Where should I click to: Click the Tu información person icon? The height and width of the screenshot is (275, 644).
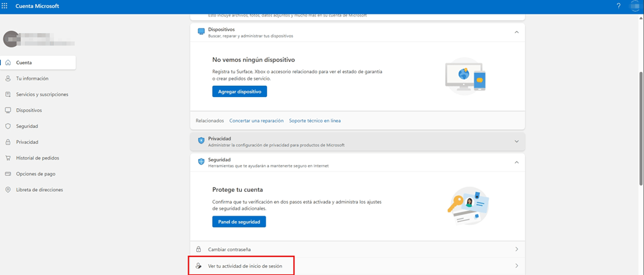(8, 78)
